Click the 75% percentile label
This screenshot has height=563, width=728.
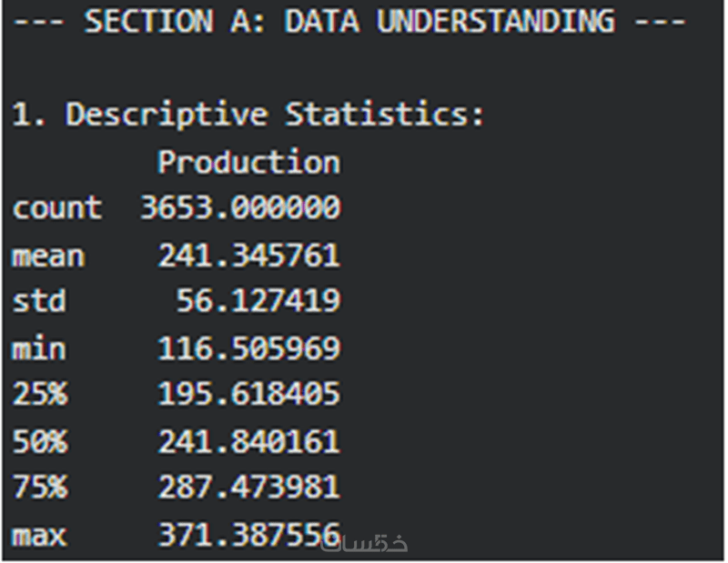pyautogui.click(x=38, y=488)
